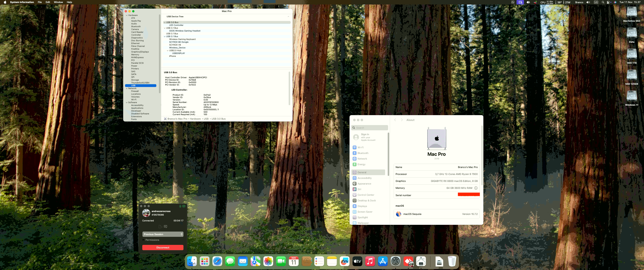Click Spotlight search icon in menu bar
The height and width of the screenshot is (270, 644).
click(603, 2)
